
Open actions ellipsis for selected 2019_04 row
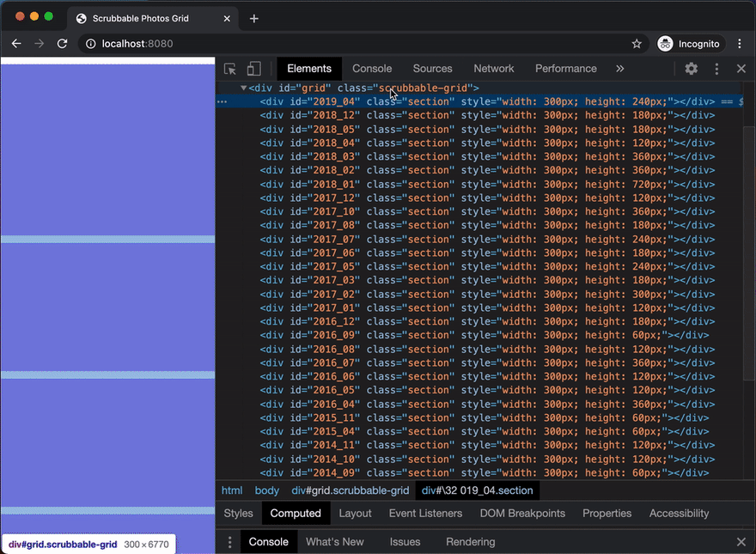pyautogui.click(x=223, y=101)
